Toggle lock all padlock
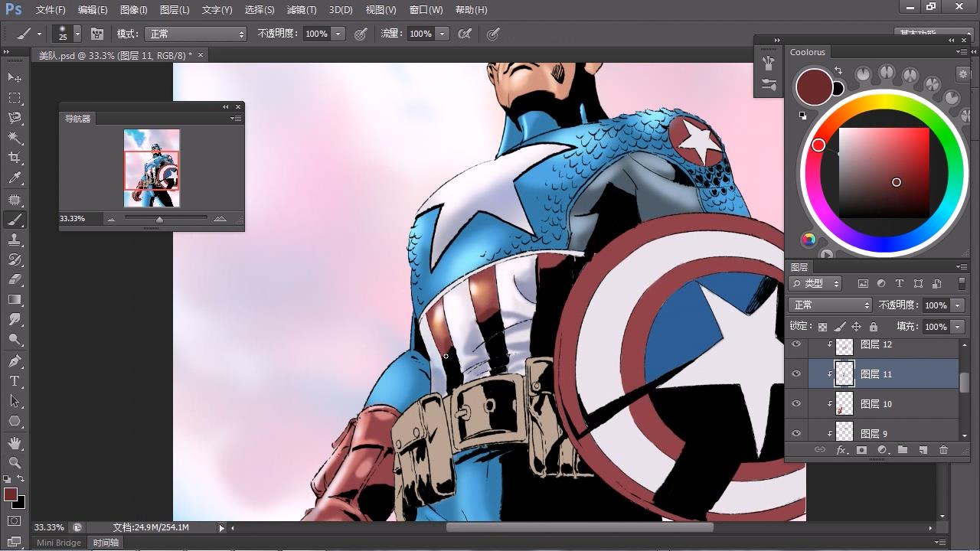 pyautogui.click(x=873, y=327)
